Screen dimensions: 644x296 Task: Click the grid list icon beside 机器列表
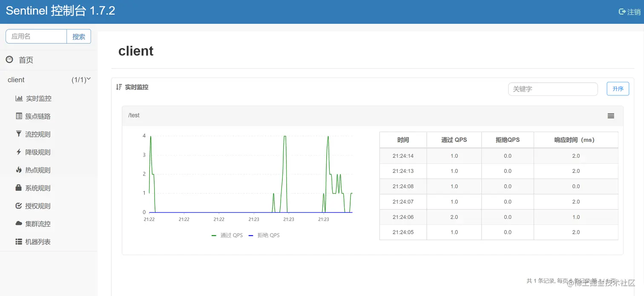point(19,241)
